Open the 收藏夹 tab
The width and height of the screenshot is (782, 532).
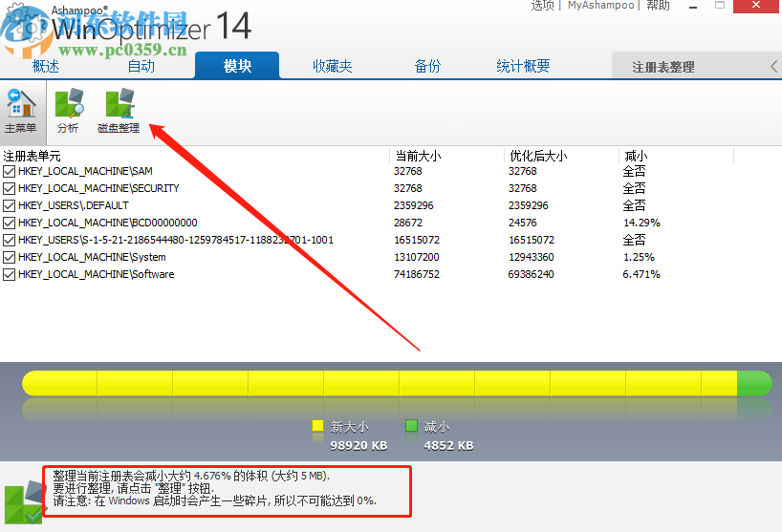click(x=332, y=66)
